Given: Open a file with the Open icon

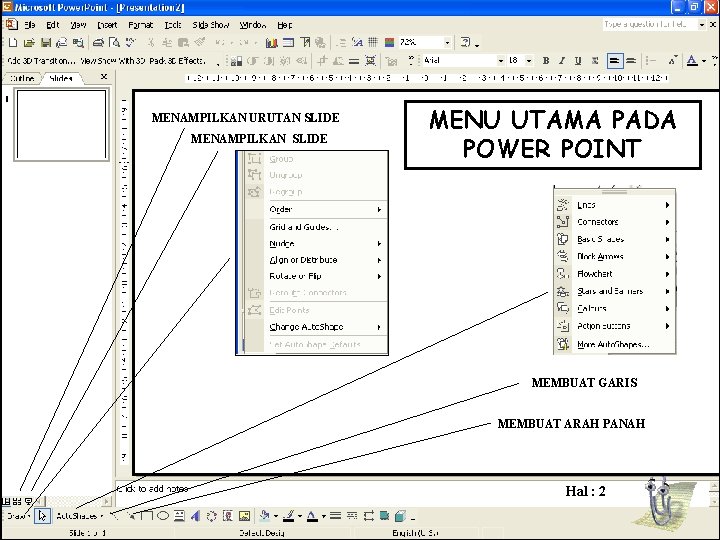Looking at the screenshot, I should pyautogui.click(x=29, y=43).
